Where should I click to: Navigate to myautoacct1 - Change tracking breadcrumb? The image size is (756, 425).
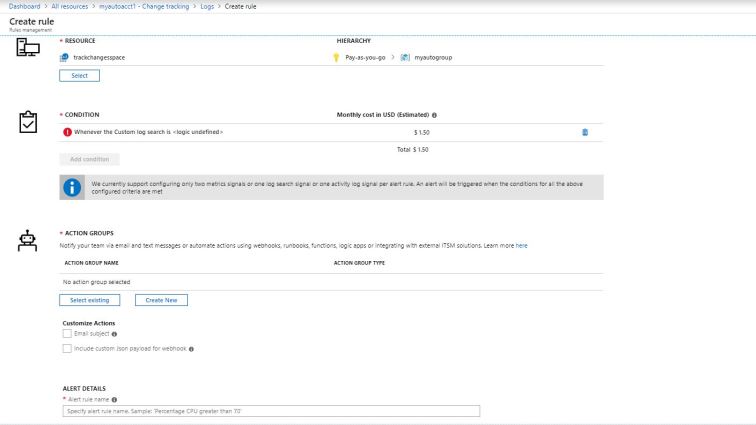145,7
